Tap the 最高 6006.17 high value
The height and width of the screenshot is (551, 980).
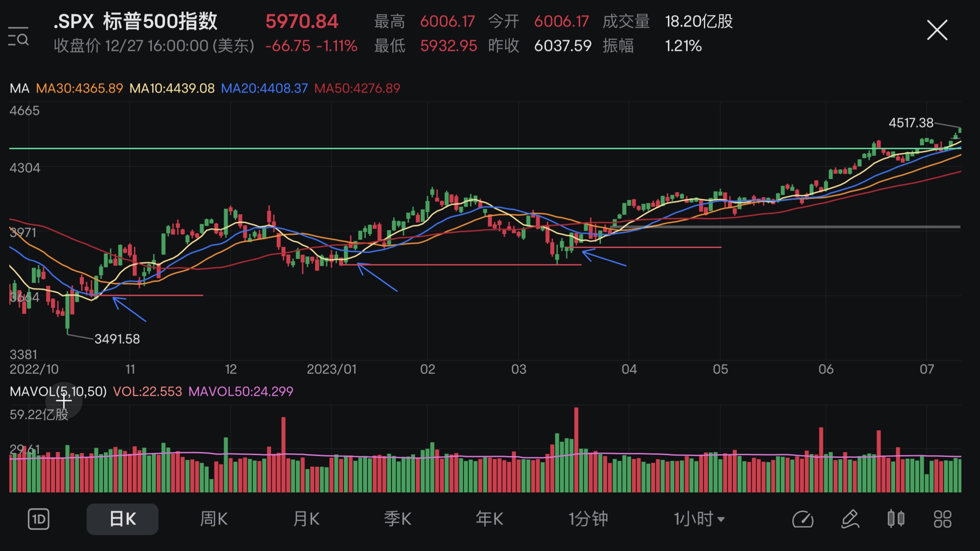(x=424, y=21)
